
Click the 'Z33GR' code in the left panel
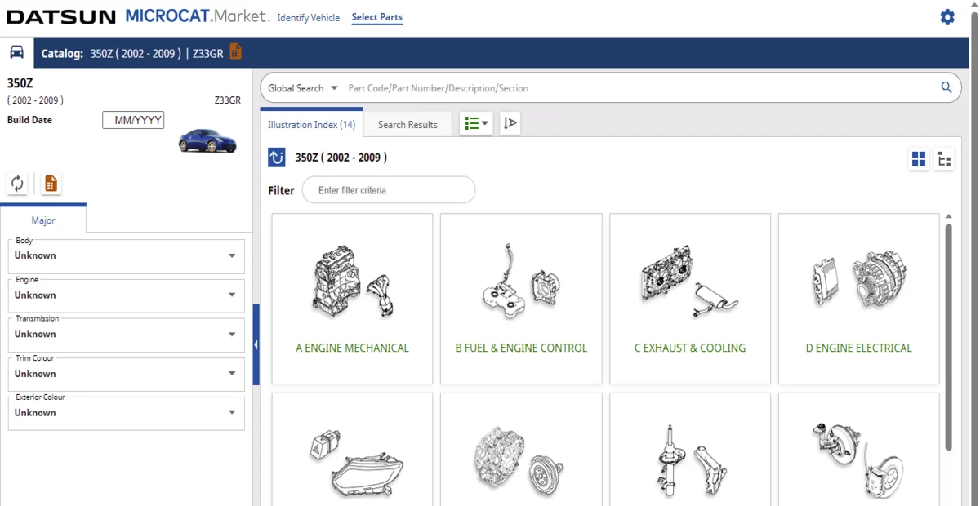228,100
